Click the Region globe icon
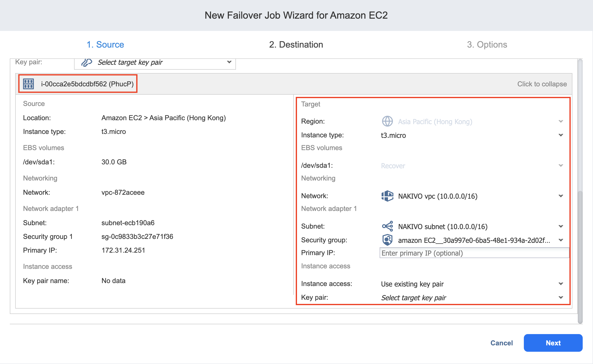 [x=387, y=121]
